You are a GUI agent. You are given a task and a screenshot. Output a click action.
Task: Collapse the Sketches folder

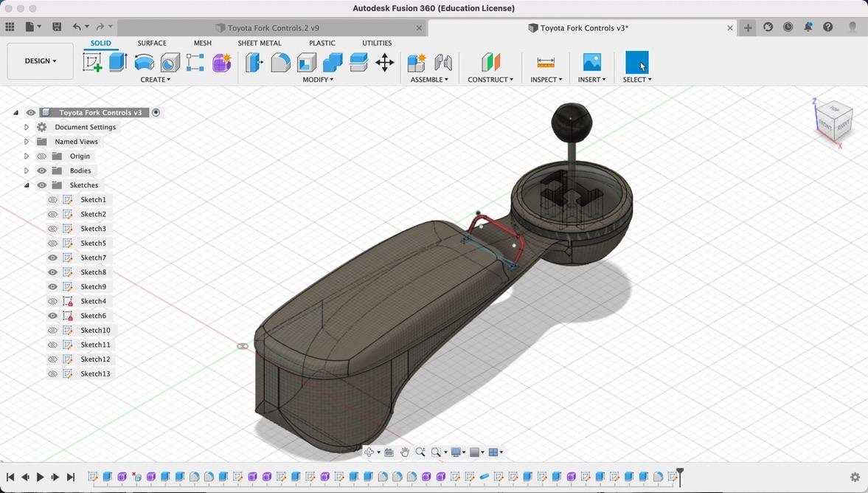(26, 185)
